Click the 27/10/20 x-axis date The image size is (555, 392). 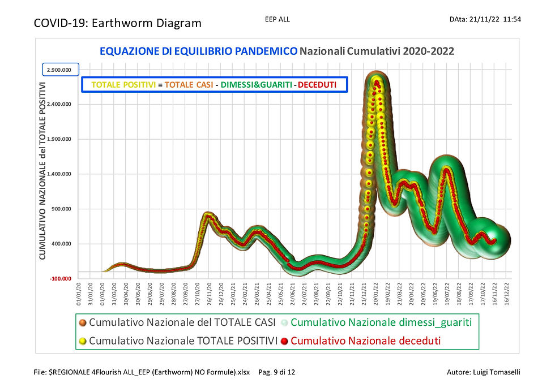coord(197,294)
